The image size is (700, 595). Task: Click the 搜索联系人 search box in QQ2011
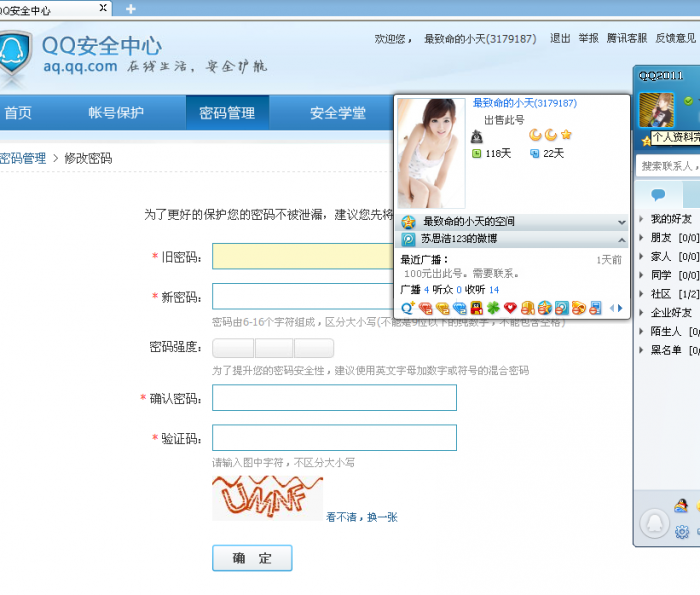[668, 166]
